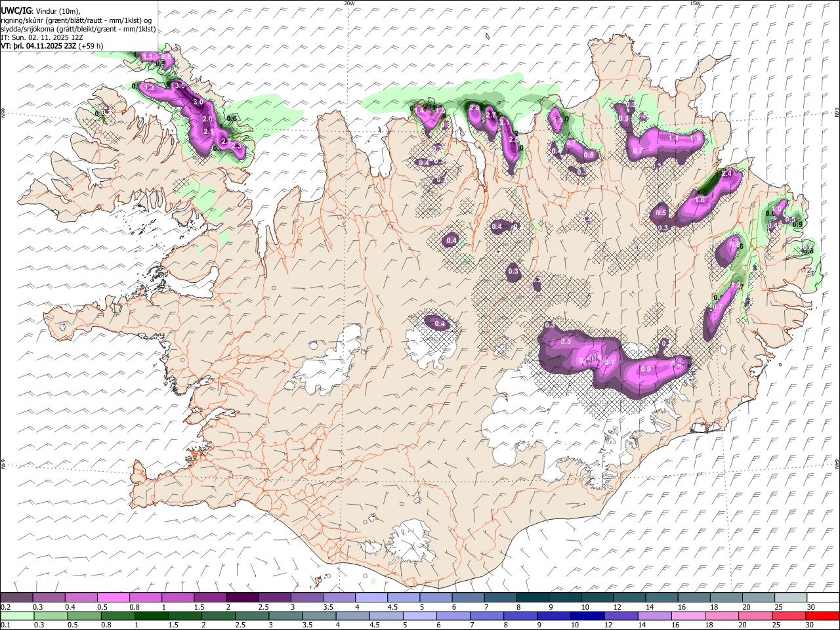The width and height of the screenshot is (840, 630).
Task: Click the UWC/IG title text
Action: (16, 11)
